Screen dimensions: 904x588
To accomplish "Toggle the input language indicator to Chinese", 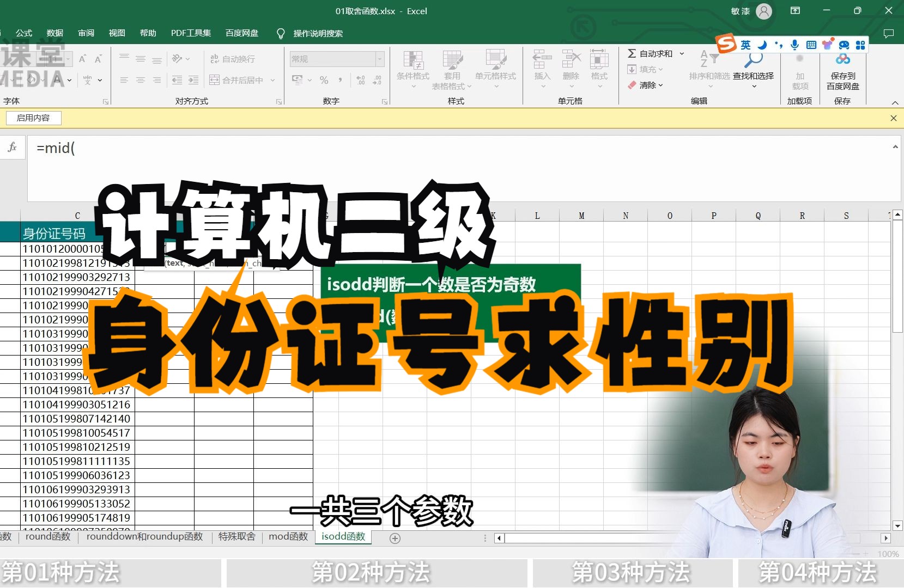I will coord(745,45).
